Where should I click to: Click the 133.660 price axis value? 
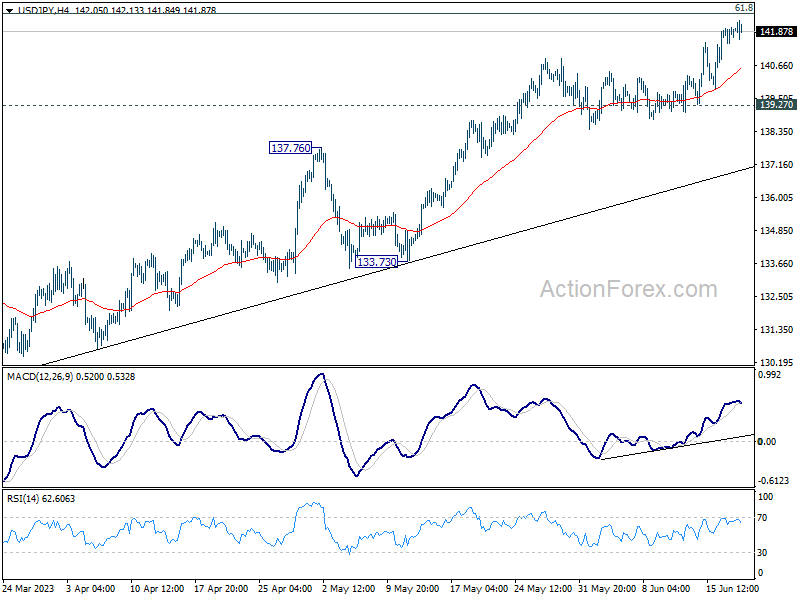[777, 263]
